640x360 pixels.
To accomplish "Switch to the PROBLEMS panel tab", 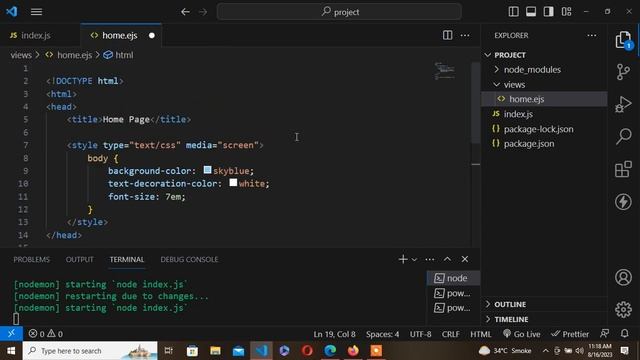I will click(31, 260).
